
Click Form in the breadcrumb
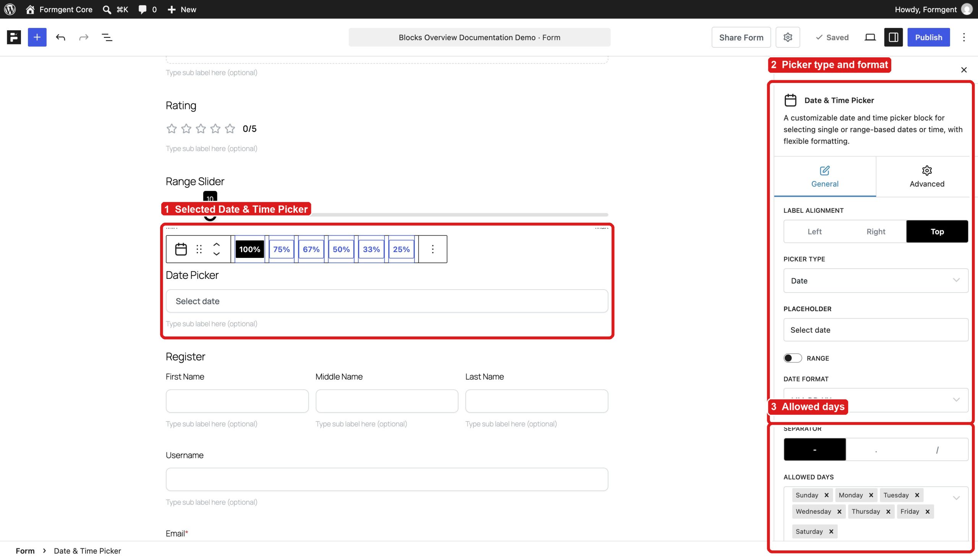[25, 551]
